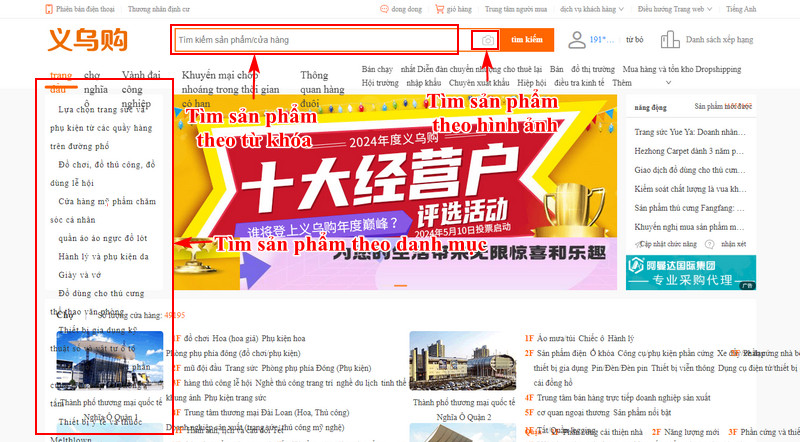Switch language to 'Tiếng Anh'

point(741,9)
